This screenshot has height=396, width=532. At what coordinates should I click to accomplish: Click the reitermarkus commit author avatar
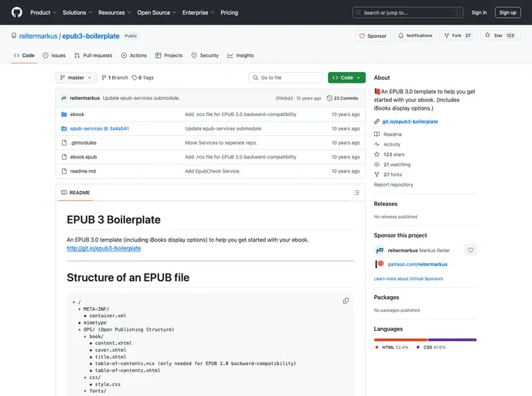click(63, 98)
